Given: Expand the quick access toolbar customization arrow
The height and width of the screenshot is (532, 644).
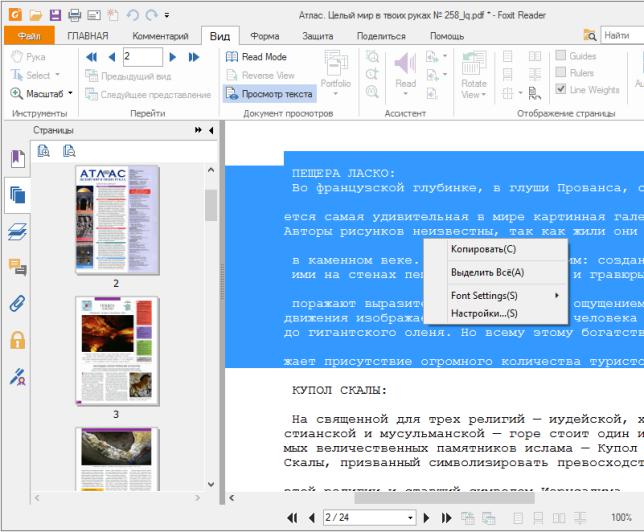Looking at the screenshot, I should (x=167, y=16).
